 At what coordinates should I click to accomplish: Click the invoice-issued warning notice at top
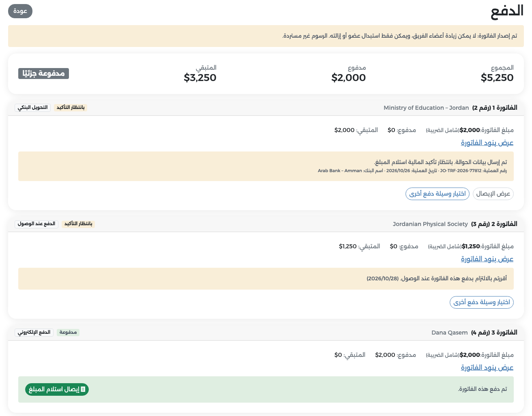(x=266, y=36)
